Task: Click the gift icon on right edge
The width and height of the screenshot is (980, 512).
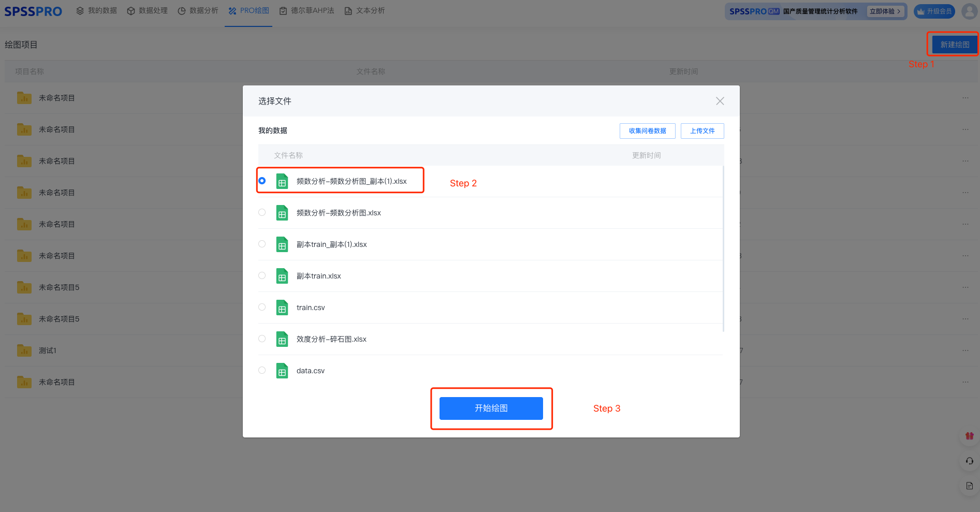Action: pyautogui.click(x=969, y=436)
